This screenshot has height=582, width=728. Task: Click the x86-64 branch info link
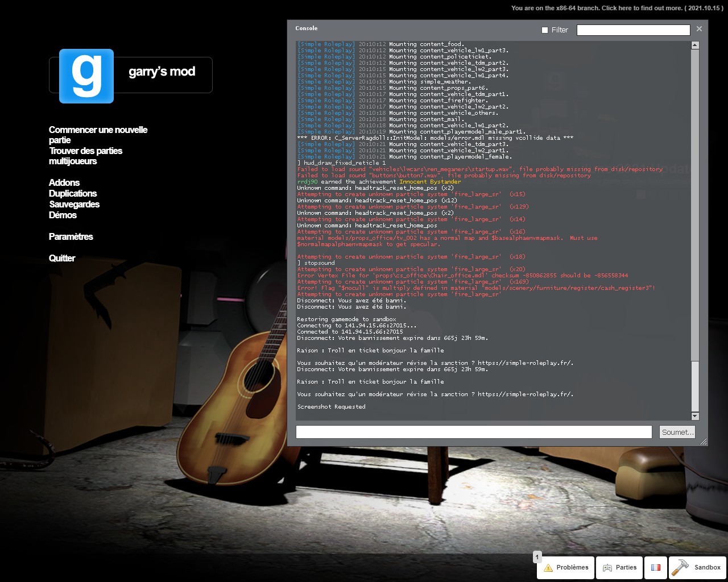618,8
